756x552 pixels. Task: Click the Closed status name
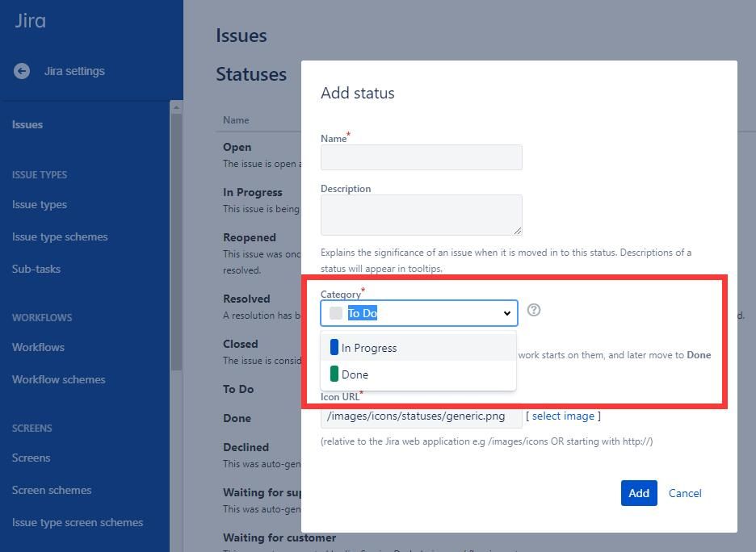coord(240,344)
